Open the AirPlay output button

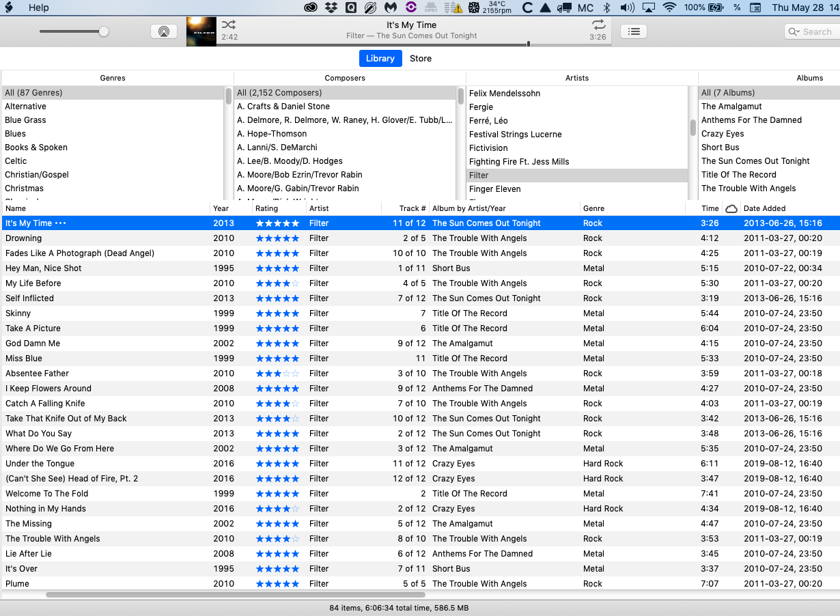pos(163,31)
